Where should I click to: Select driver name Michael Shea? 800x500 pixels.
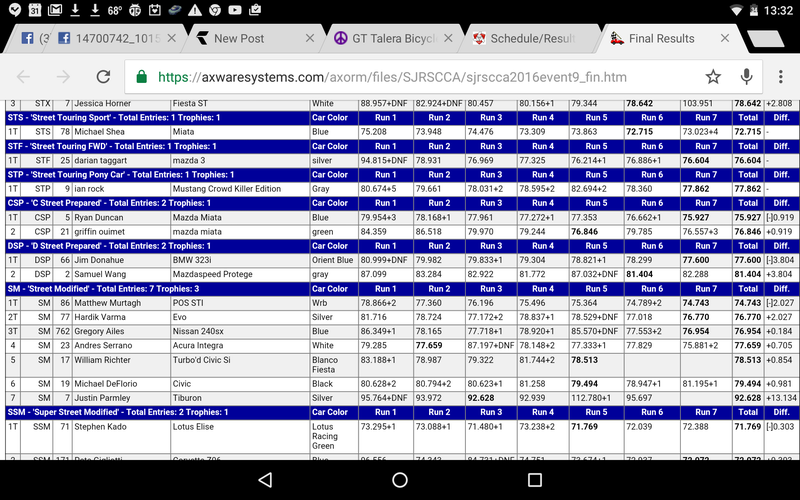[99, 132]
